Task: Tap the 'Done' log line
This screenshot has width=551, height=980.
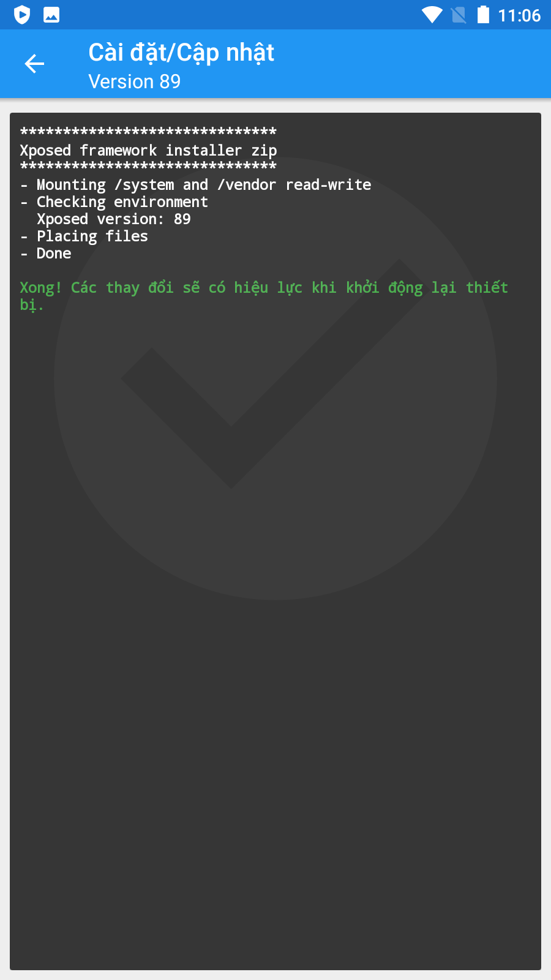Action: pyautogui.click(x=45, y=254)
